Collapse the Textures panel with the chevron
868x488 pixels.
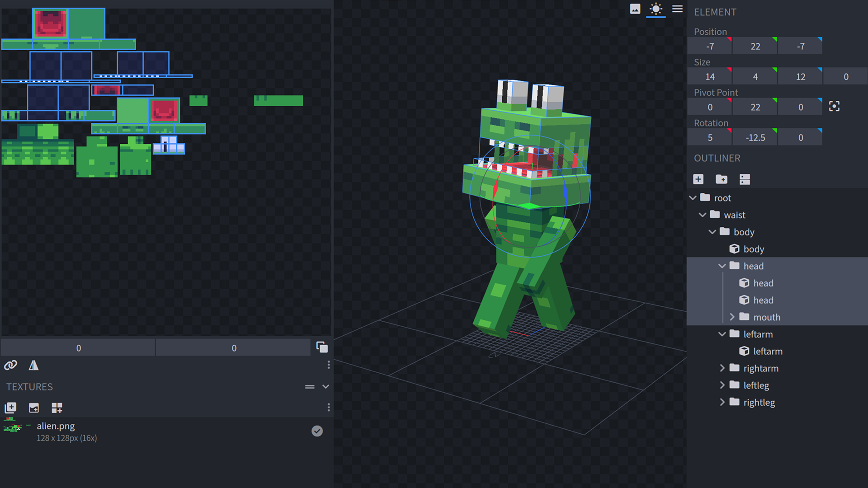click(x=325, y=387)
